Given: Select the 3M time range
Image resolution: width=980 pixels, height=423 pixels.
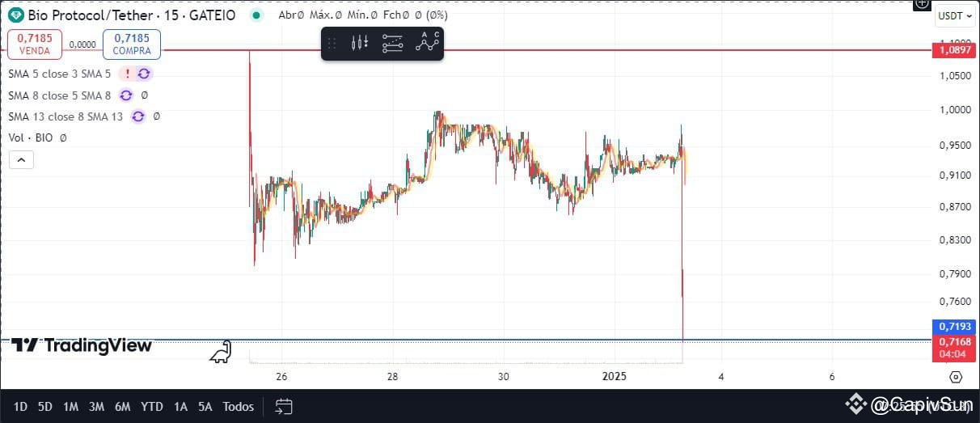Looking at the screenshot, I should click(x=96, y=407).
